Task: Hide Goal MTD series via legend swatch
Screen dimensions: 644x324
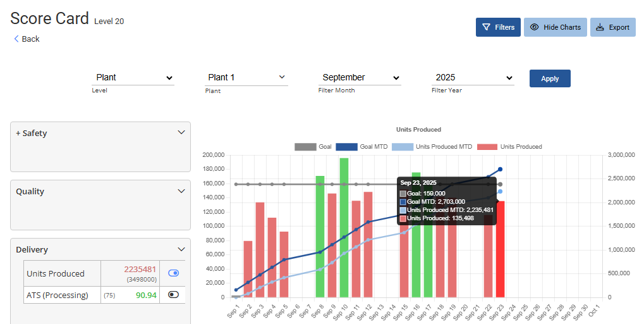Action: point(346,147)
